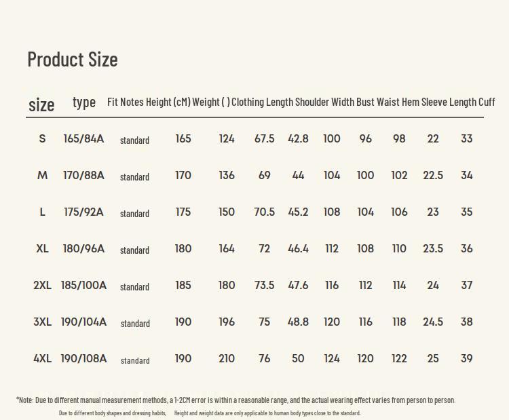Viewport: 509px width, 420px height.
Task: Click the type column header
Action: coord(84,102)
